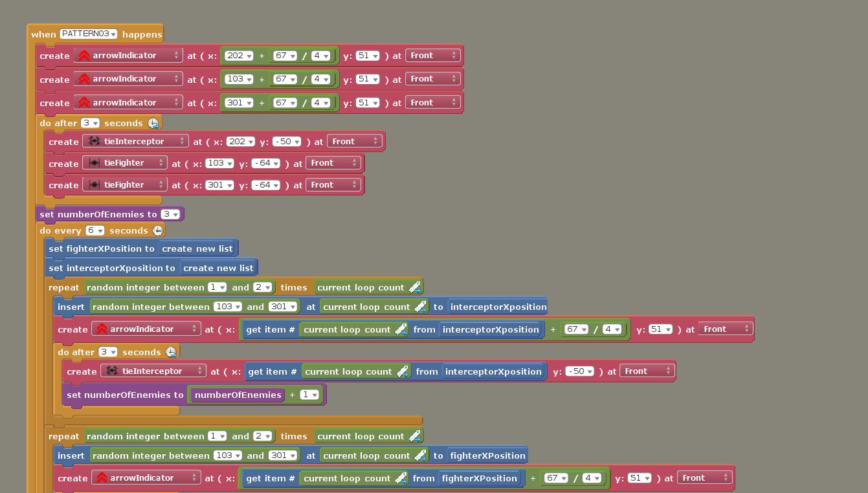
Task: Click red arrow icon in arrowIndicator block with x 301
Action: pyautogui.click(x=83, y=103)
